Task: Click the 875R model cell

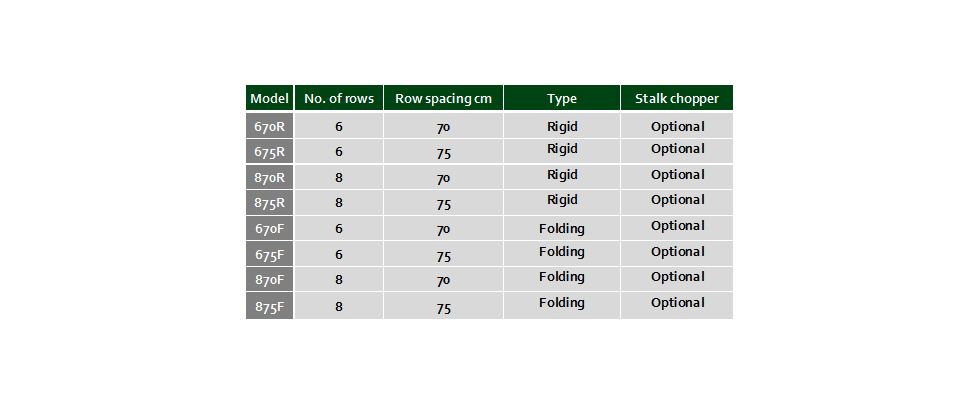Action: coord(269,202)
